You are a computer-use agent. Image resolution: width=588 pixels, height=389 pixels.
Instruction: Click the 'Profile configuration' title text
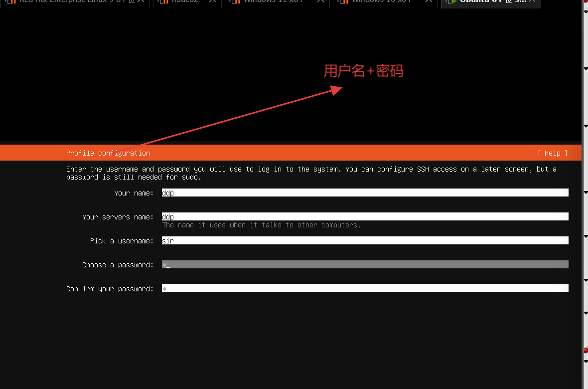[108, 153]
